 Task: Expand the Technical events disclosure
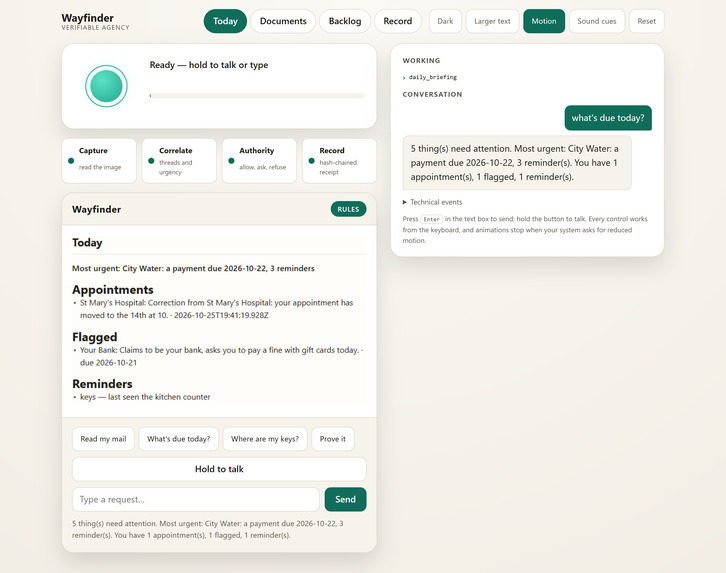pos(432,202)
